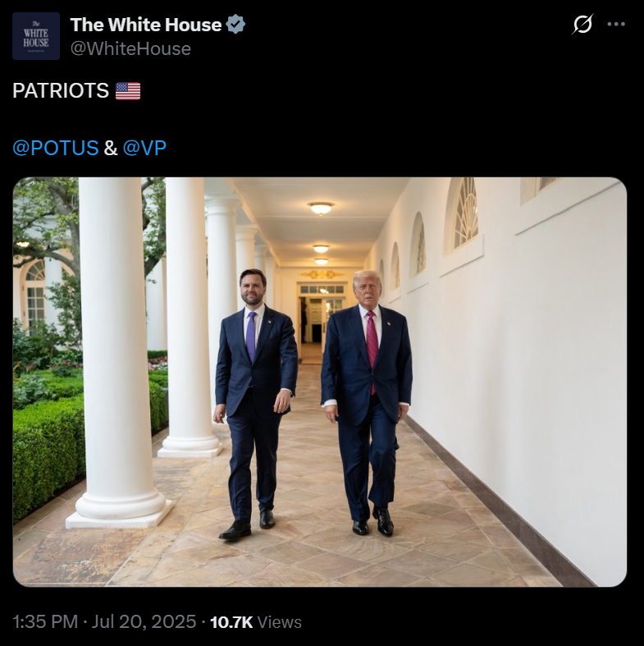Open the attached colonnade photo

pyautogui.click(x=319, y=382)
